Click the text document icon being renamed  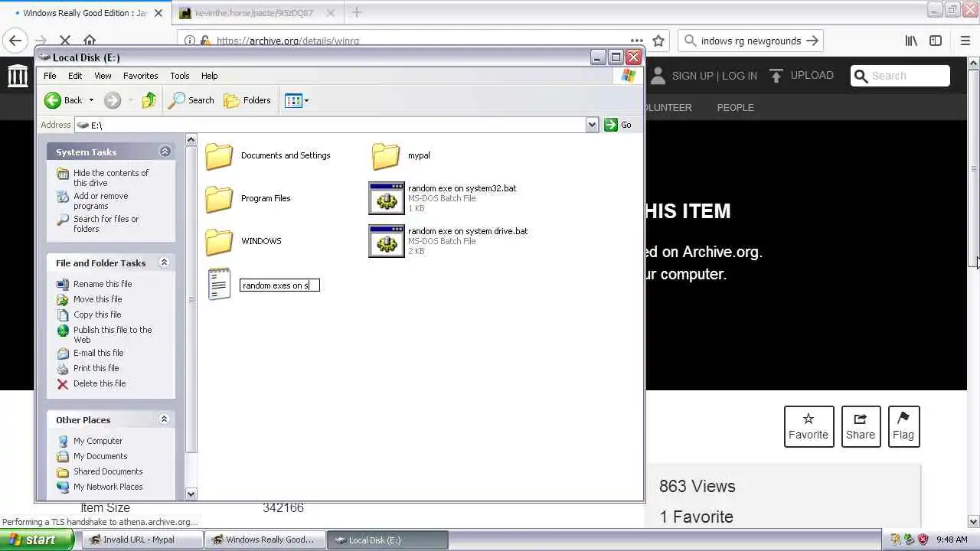point(219,284)
